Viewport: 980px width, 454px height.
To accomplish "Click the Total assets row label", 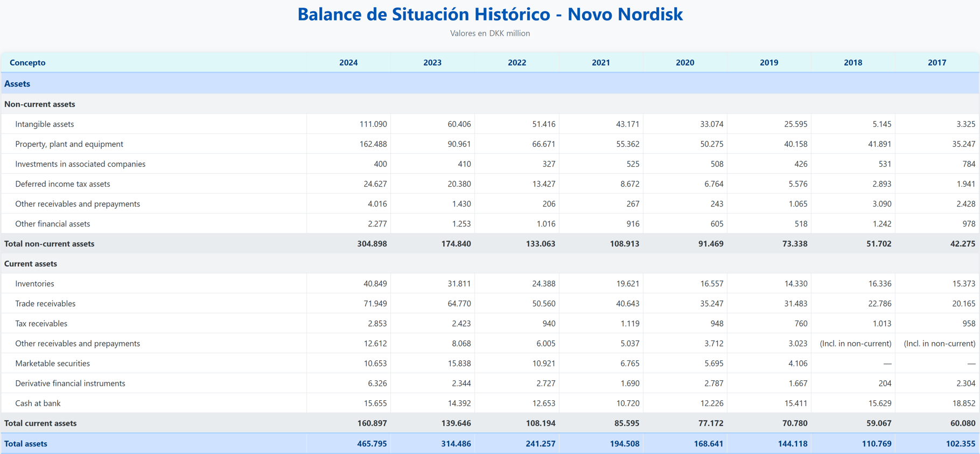I will point(26,443).
